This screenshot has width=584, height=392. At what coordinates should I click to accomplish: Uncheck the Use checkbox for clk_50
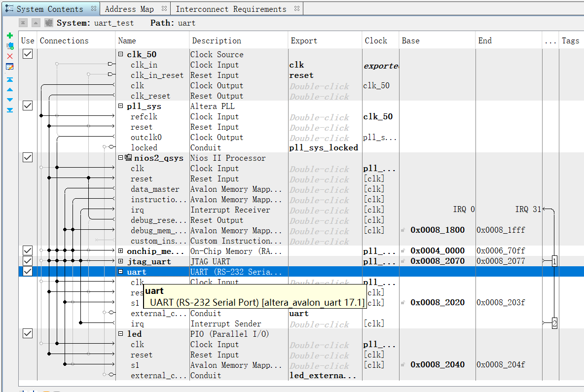tap(28, 54)
